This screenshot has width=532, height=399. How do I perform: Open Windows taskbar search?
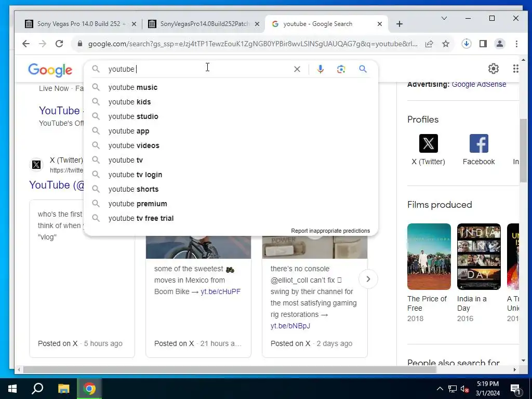point(37,389)
